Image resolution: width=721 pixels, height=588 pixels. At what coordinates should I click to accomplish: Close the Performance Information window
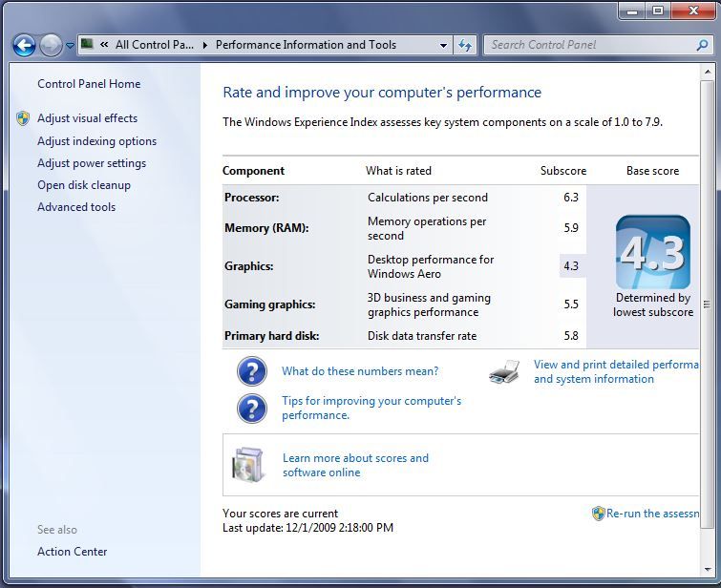693,10
